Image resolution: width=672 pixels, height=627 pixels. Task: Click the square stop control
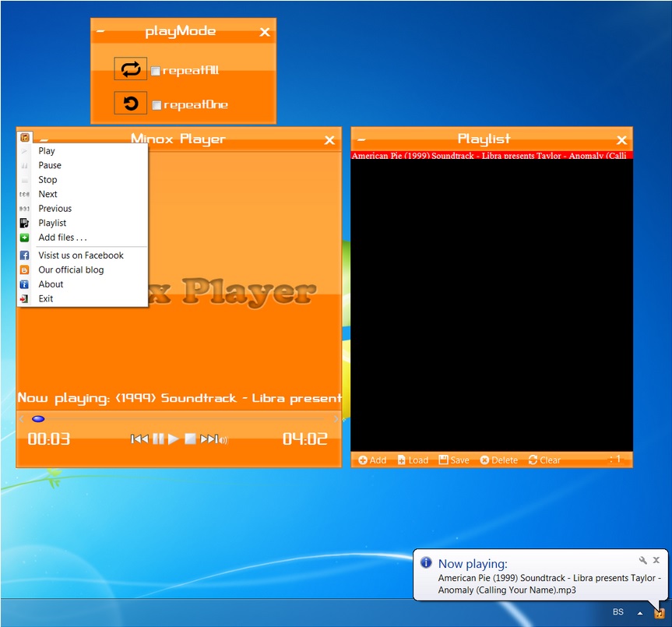click(x=189, y=439)
